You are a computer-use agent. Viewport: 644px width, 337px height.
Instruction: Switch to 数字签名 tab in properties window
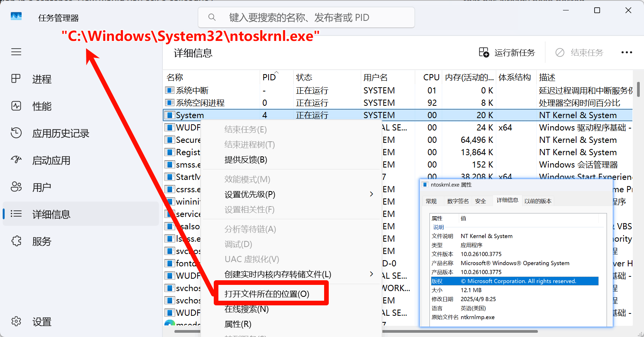(x=458, y=201)
